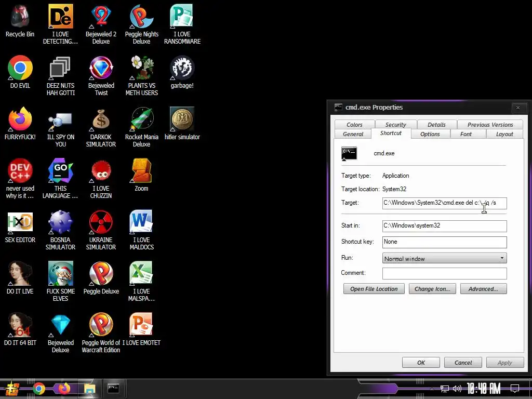Close the cmd.exe Properties dialog
532x399 pixels.
[518, 108]
